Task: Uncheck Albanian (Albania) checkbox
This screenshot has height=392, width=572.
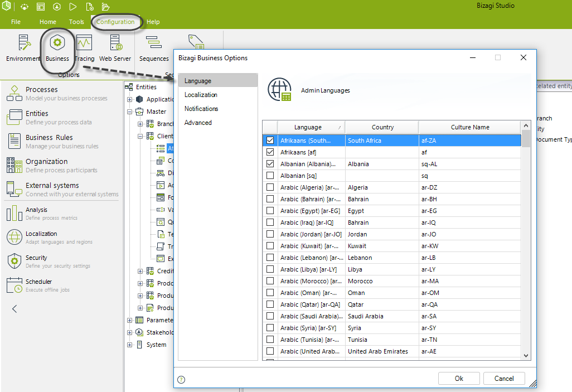Action: click(x=270, y=164)
